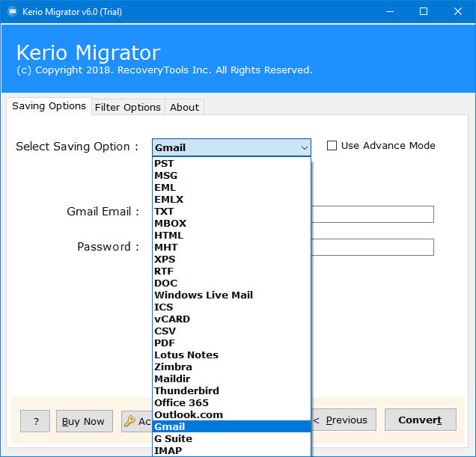Select ICS from the list
This screenshot has height=457, width=476.
click(x=231, y=307)
